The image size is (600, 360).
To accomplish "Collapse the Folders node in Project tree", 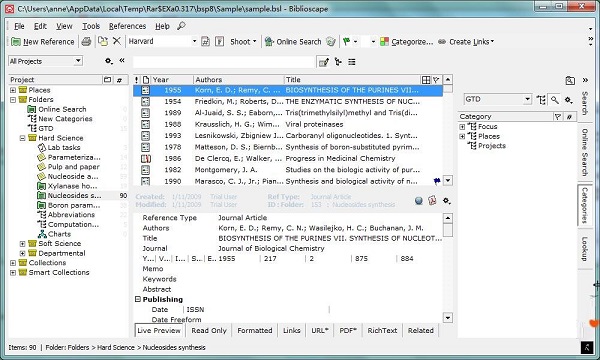I will click(13, 100).
